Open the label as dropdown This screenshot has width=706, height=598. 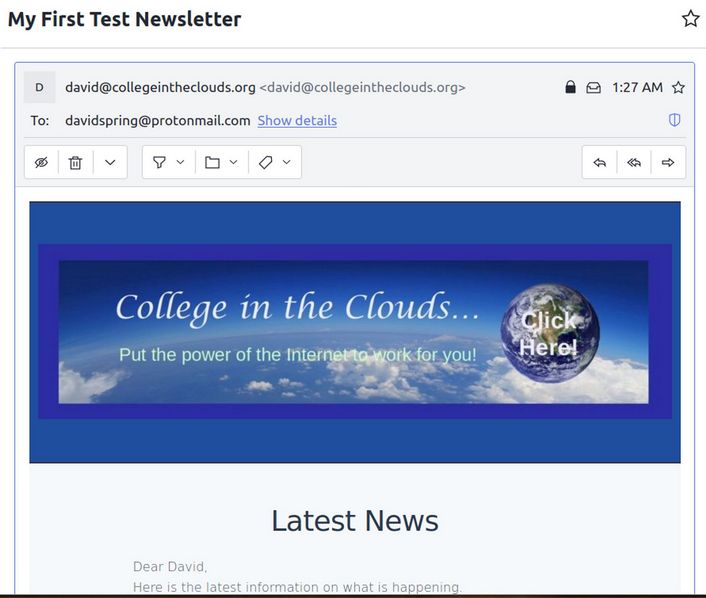(x=274, y=162)
